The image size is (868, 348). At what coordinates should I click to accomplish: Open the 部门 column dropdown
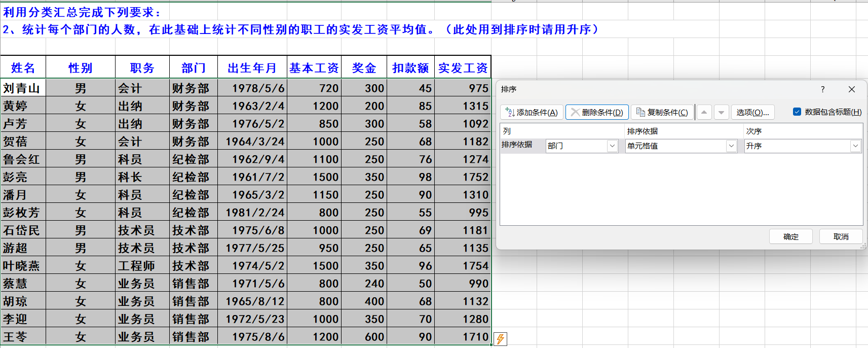click(x=612, y=146)
